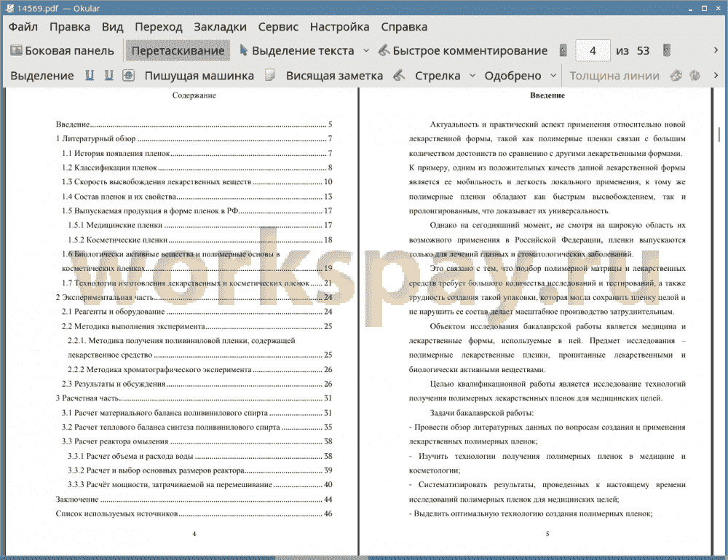Open dropdown next to Выделение текста
The height and width of the screenshot is (560, 728).
click(x=366, y=51)
